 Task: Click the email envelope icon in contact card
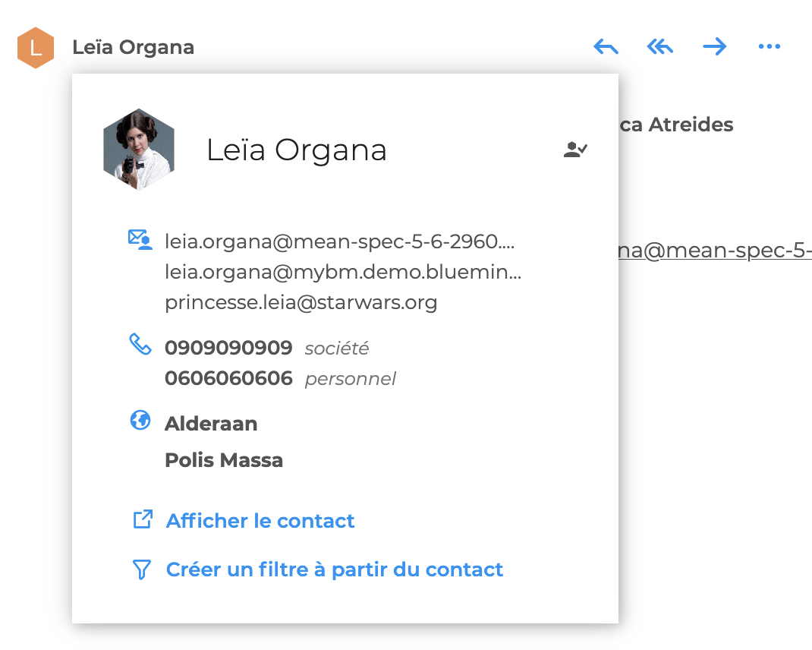pyautogui.click(x=140, y=240)
